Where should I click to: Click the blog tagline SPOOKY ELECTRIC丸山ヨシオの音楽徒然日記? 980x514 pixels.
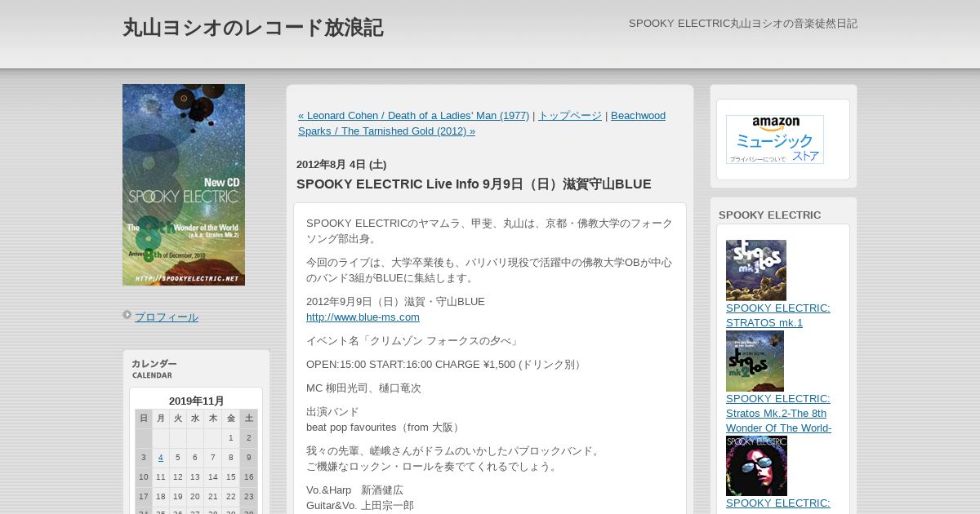(743, 24)
